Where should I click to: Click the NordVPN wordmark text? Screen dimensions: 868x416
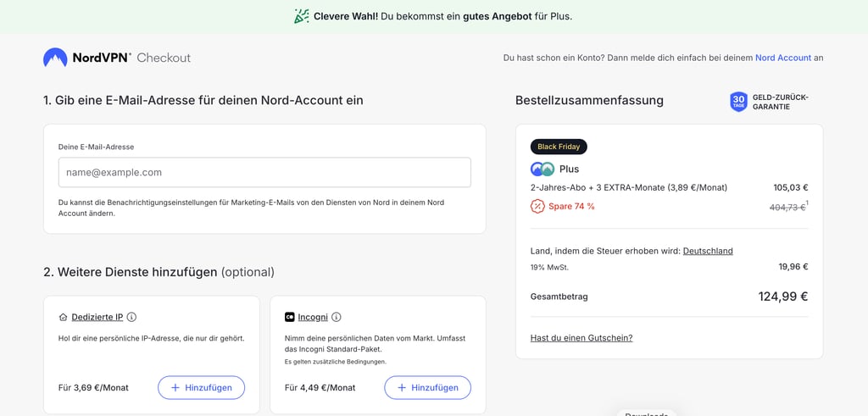pyautogui.click(x=102, y=58)
